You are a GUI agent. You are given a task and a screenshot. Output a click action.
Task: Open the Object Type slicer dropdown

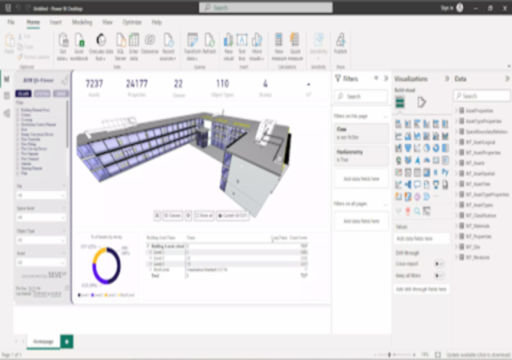(x=41, y=240)
